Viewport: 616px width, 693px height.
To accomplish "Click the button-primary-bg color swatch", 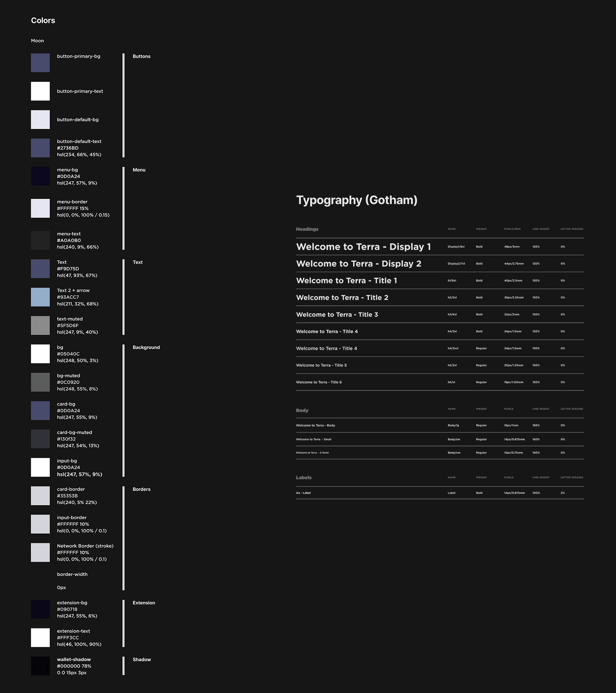I will point(40,63).
